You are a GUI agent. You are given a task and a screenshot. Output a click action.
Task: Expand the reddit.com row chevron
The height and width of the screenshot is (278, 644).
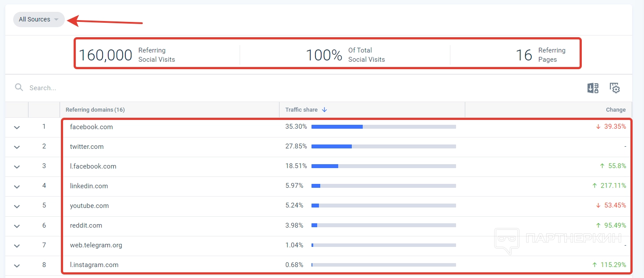pyautogui.click(x=17, y=226)
